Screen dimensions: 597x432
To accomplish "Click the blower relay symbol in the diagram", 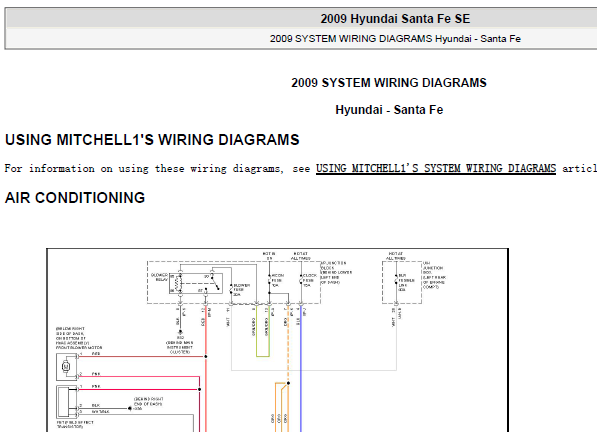I will pyautogui.click(x=196, y=284).
